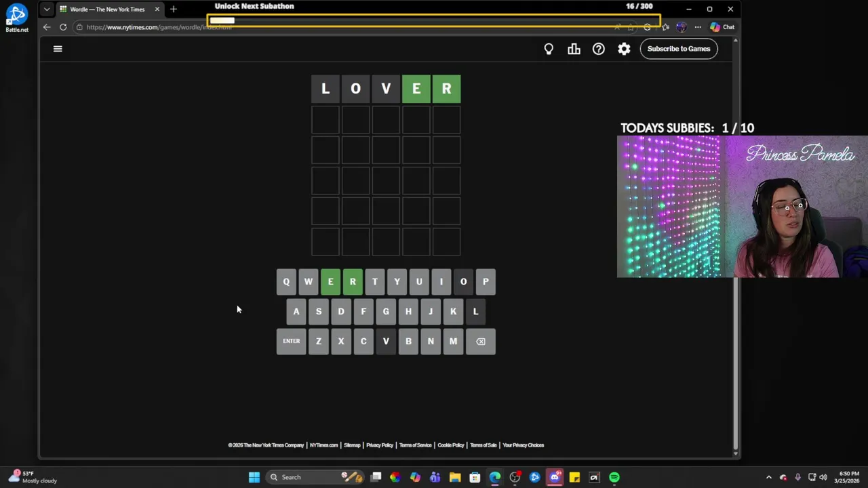Reload the Wordle page

point(63,27)
